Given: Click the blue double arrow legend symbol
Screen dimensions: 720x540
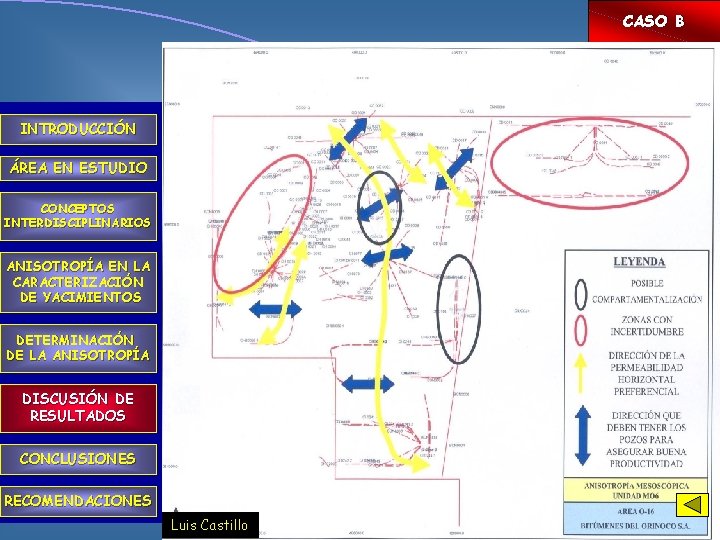Looking at the screenshot, I should click(582, 435).
